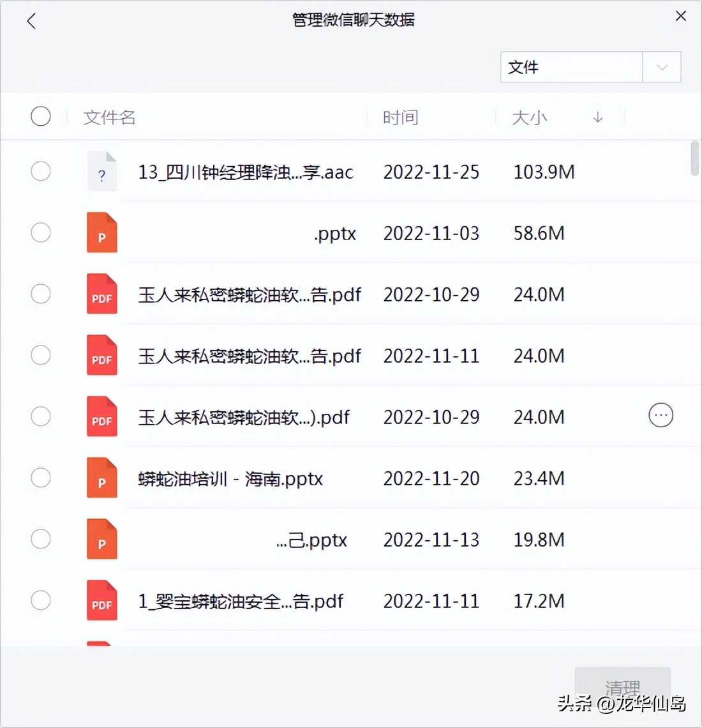702x728 pixels.
Task: Click the back arrow to leave file management
Action: [x=31, y=20]
